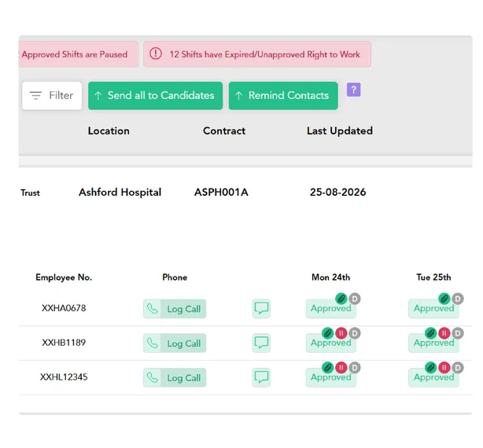483x448 pixels.
Task: Select the date 25-08-2026
Action: pyautogui.click(x=338, y=193)
